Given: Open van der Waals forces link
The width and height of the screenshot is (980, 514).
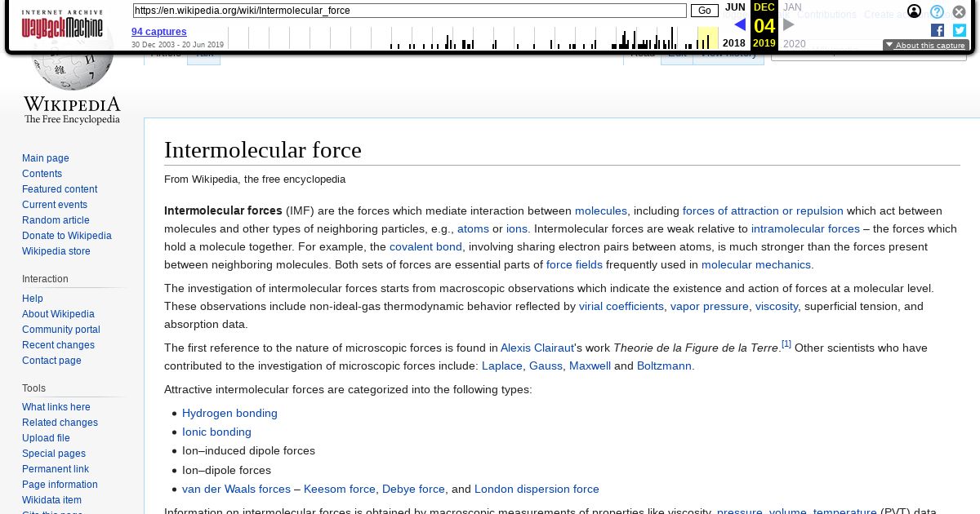Looking at the screenshot, I should pos(236,489).
